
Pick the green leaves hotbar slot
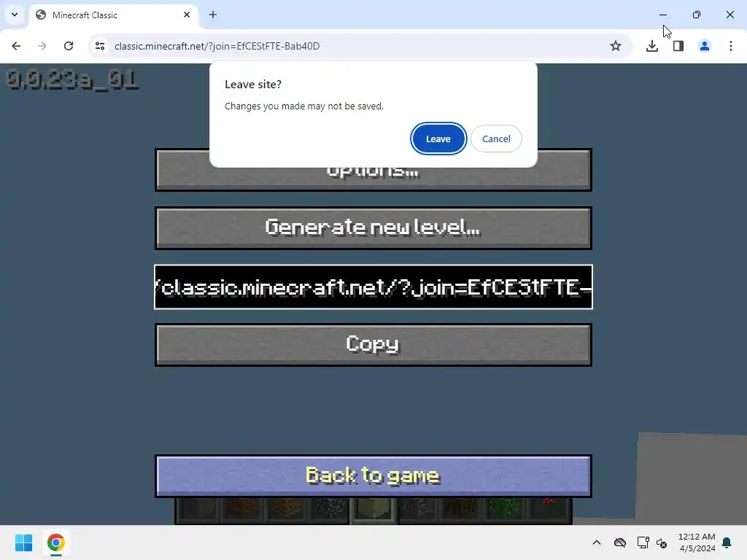coord(504,510)
